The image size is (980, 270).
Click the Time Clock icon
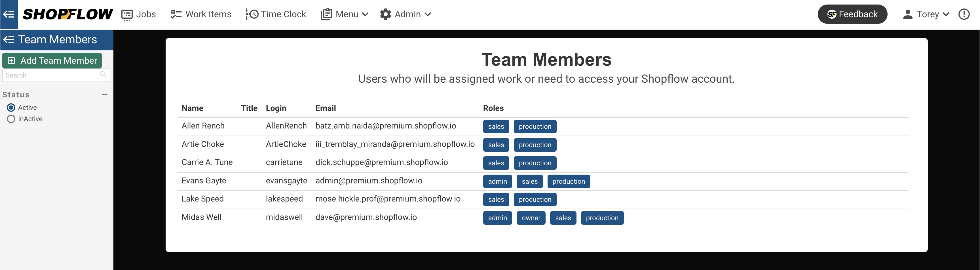coord(252,14)
